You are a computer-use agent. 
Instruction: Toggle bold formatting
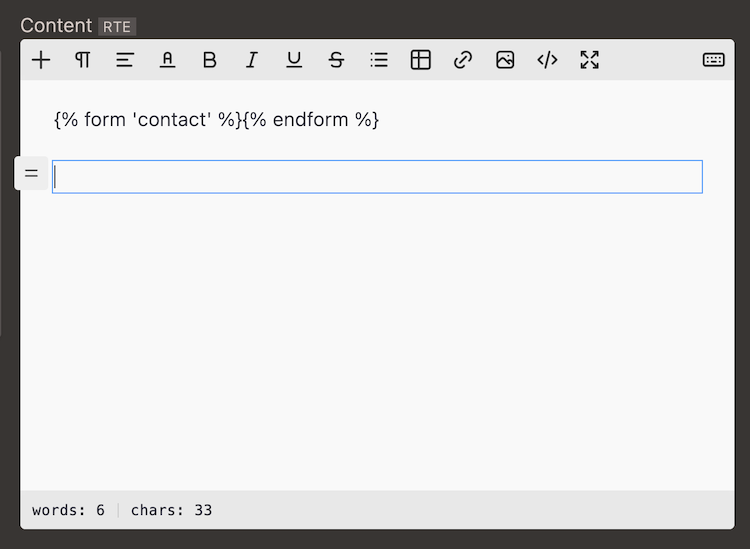210,60
